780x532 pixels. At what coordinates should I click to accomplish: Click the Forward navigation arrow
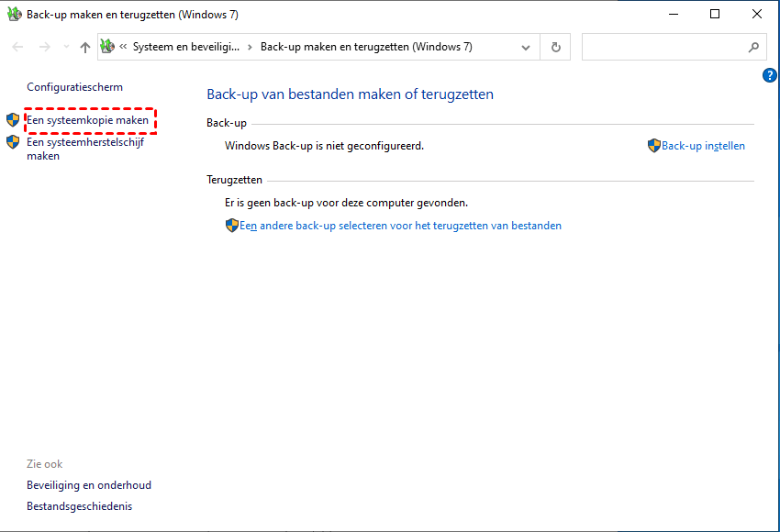45,47
